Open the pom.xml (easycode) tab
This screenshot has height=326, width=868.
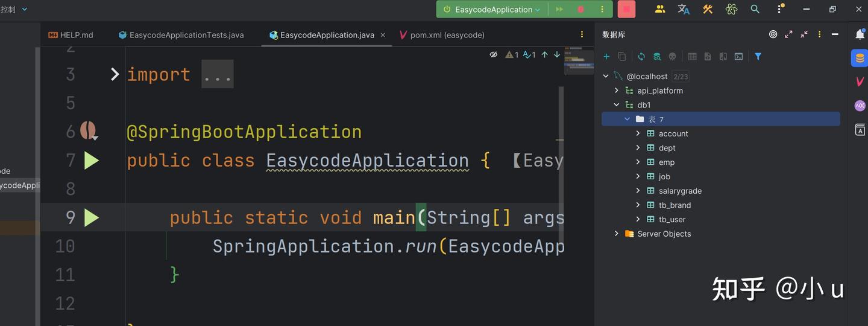click(442, 35)
